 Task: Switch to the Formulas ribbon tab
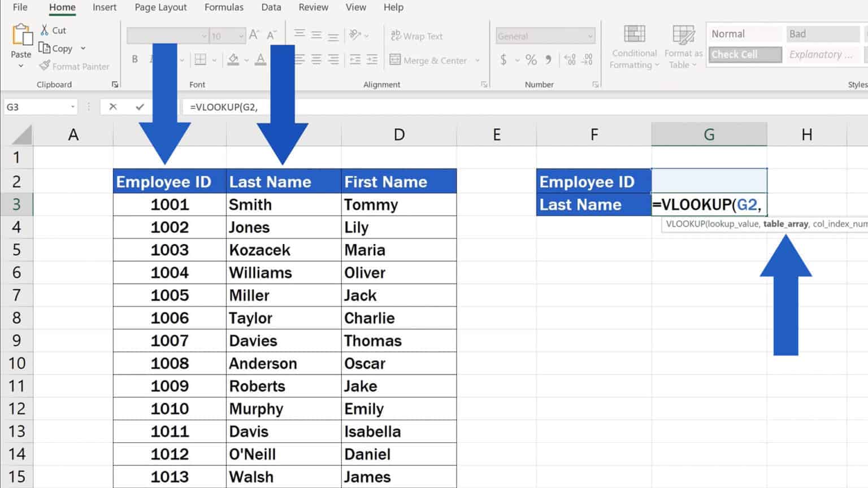224,7
